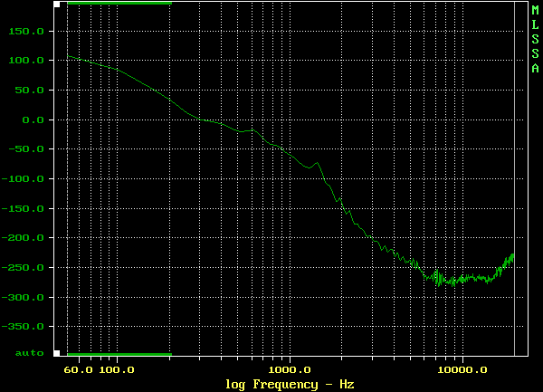
Task: Select the 10000.0 frequency axis label
Action: [462, 370]
